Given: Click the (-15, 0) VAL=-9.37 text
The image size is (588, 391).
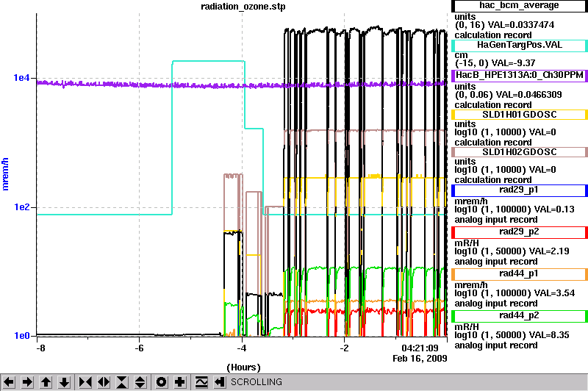Looking at the screenshot, I should 495,63.
